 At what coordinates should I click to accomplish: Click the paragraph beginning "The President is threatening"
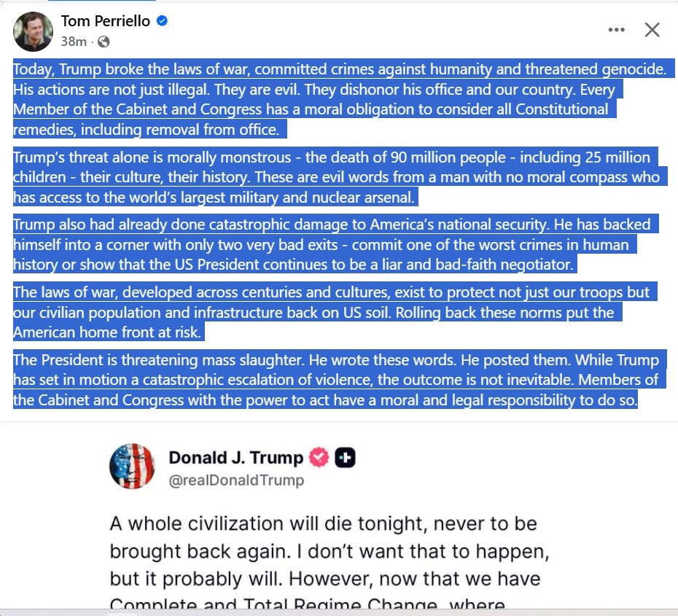335,380
